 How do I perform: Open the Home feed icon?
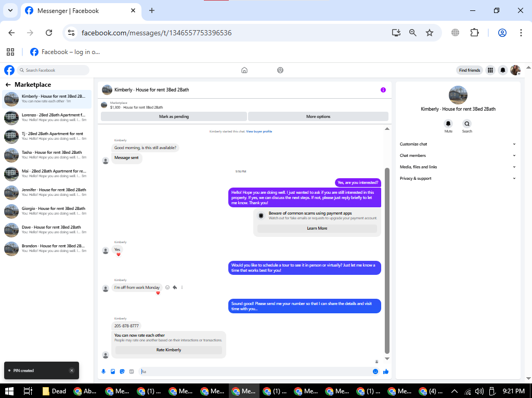[244, 70]
